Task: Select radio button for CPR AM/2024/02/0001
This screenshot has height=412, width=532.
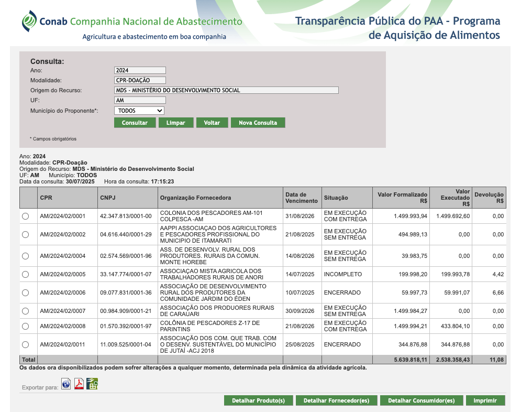Action: (26, 216)
